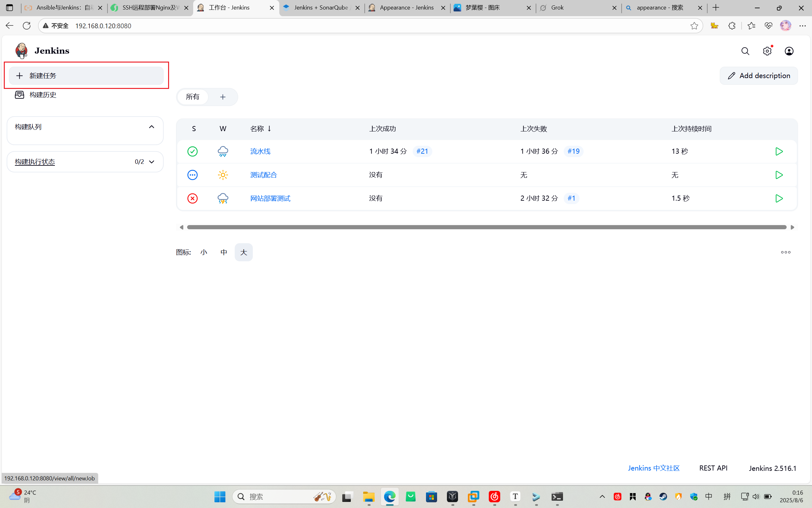This screenshot has height=508, width=812.
Task: Click the not-built status icon for 测试配合
Action: click(x=193, y=175)
